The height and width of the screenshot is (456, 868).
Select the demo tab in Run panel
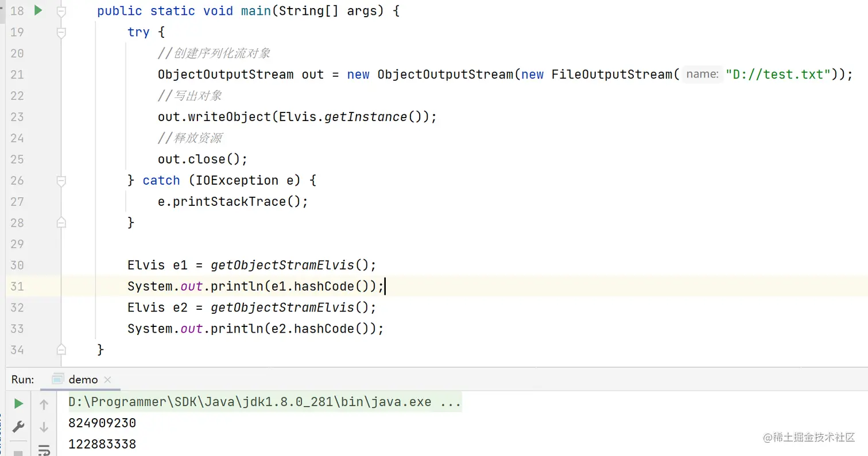click(x=83, y=380)
